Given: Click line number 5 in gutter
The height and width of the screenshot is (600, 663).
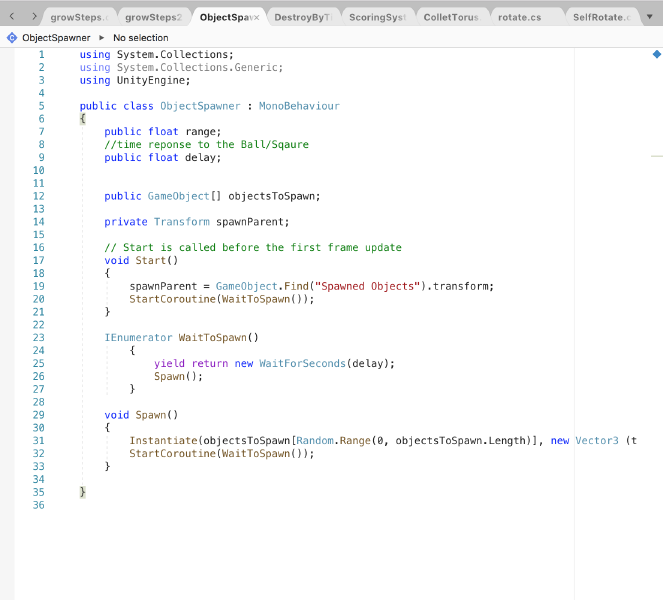Looking at the screenshot, I should tap(41, 106).
